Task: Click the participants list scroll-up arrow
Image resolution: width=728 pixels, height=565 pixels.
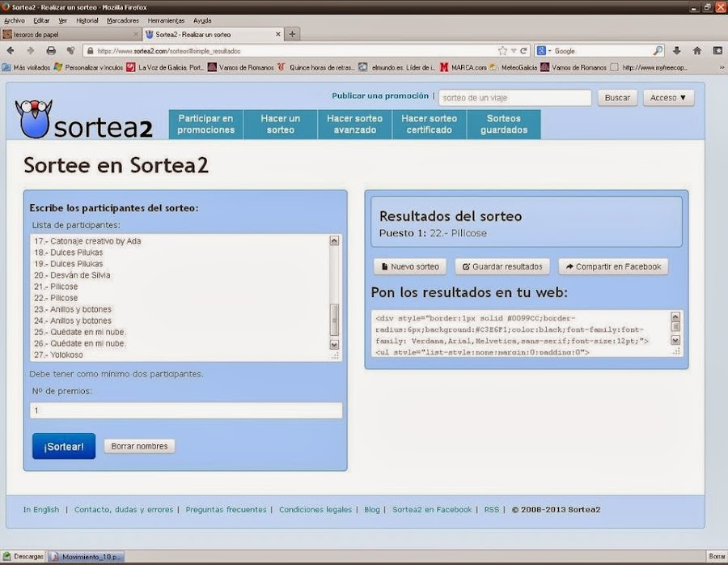Action: pyautogui.click(x=334, y=240)
